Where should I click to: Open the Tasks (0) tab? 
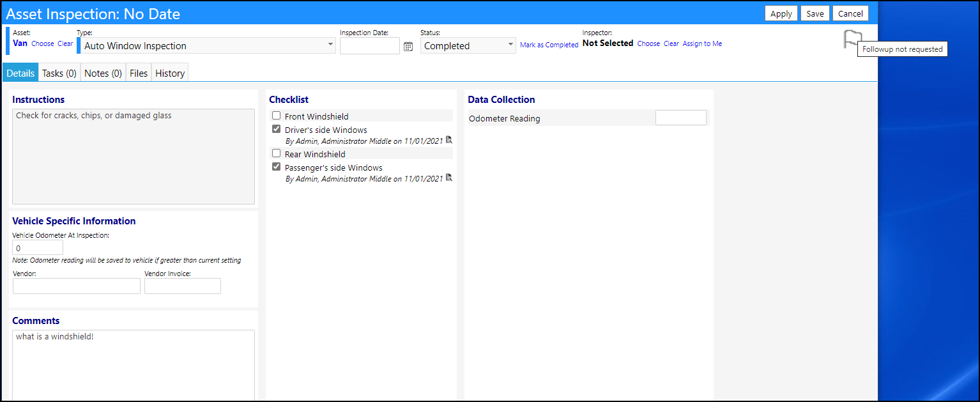pyautogui.click(x=59, y=73)
